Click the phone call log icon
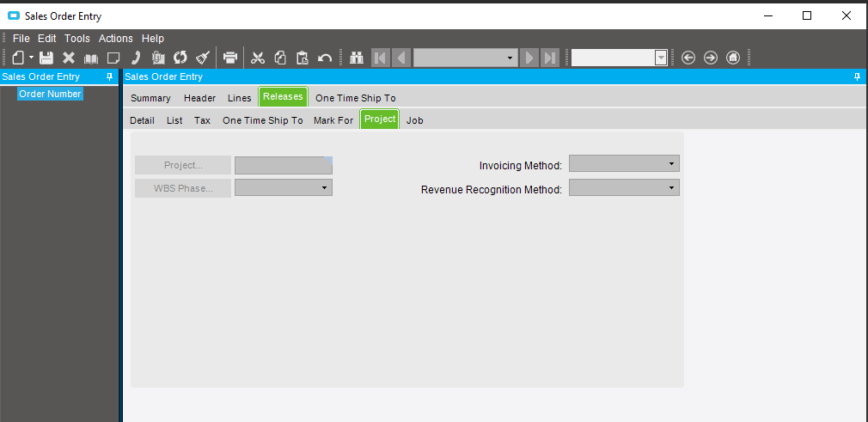868x422 pixels. click(136, 58)
